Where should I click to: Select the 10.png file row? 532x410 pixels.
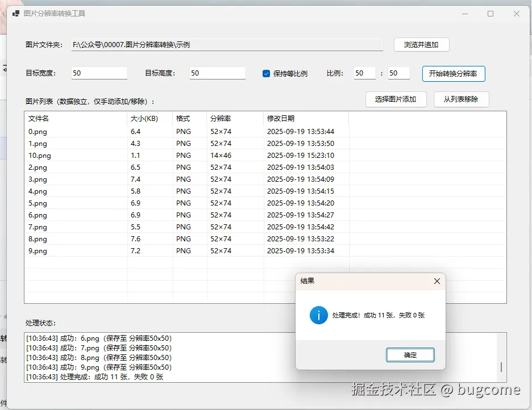point(265,156)
